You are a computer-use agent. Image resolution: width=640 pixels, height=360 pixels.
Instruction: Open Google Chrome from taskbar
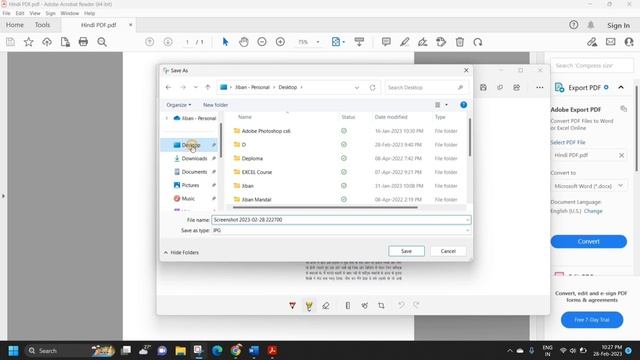pos(236,351)
